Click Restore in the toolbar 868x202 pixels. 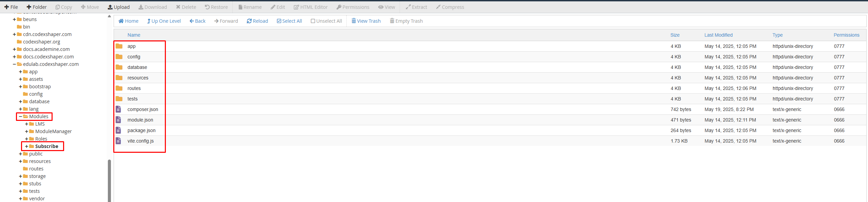pyautogui.click(x=216, y=7)
